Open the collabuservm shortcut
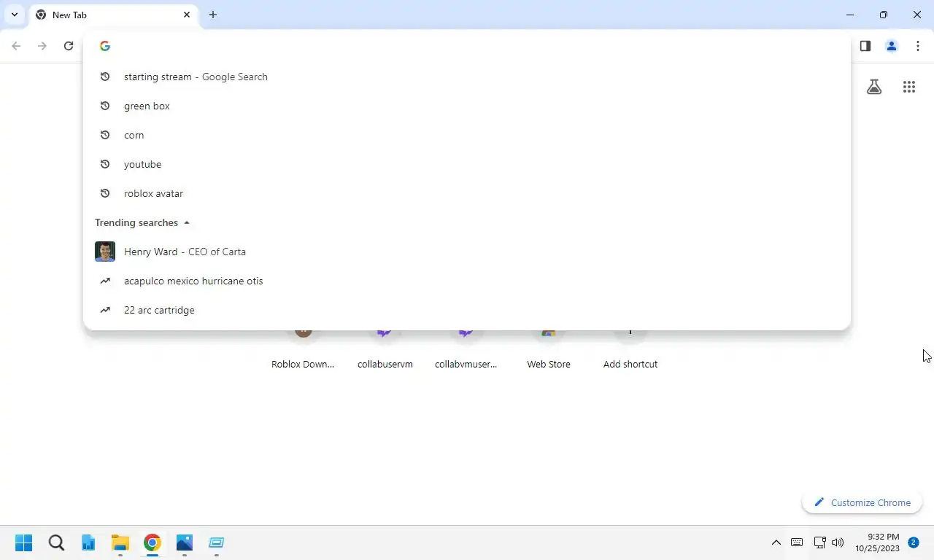This screenshot has width=934, height=560. tap(385, 350)
